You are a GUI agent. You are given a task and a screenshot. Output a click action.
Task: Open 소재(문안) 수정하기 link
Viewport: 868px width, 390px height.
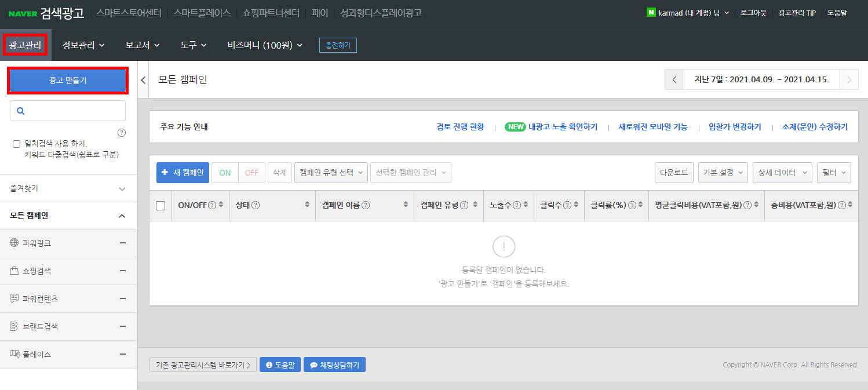(x=815, y=127)
